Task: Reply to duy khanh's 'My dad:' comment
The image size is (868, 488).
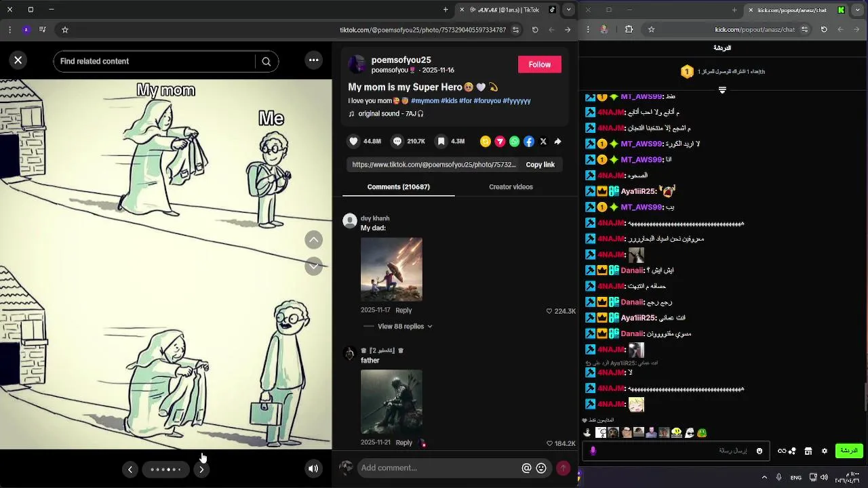Action: pos(403,310)
